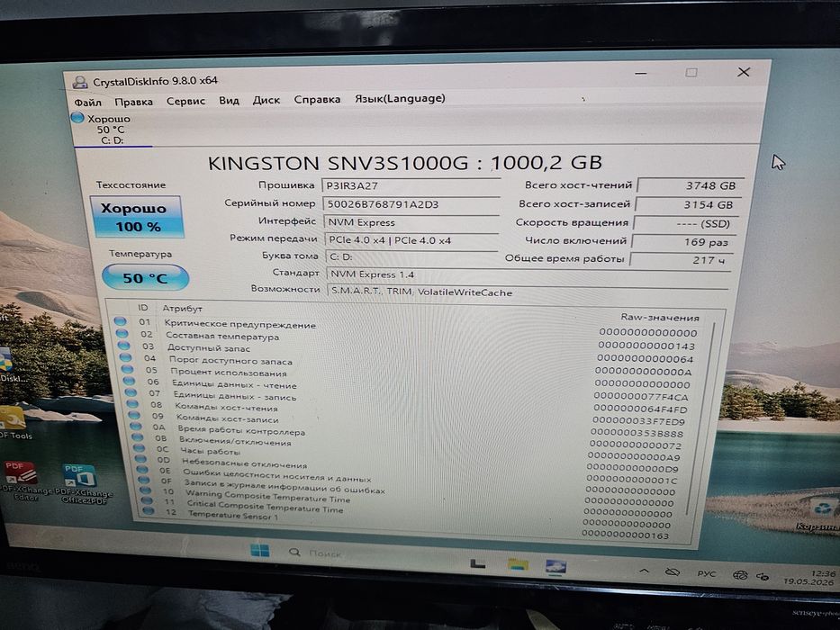The width and height of the screenshot is (840, 630).
Task: Click status orb for attribute 03 Доступный запас
Action: pos(123,346)
